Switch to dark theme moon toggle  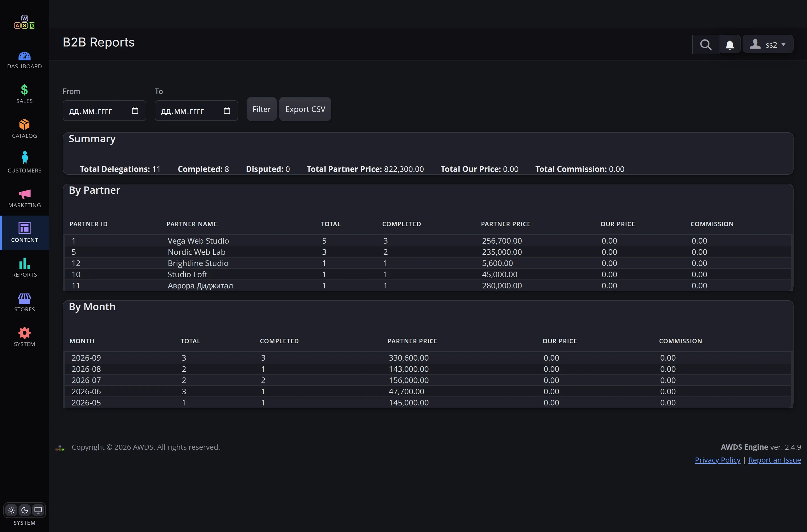click(24, 510)
